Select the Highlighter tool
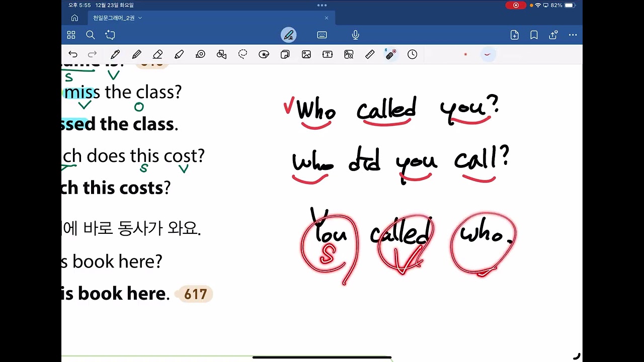The image size is (644, 362). tap(179, 54)
